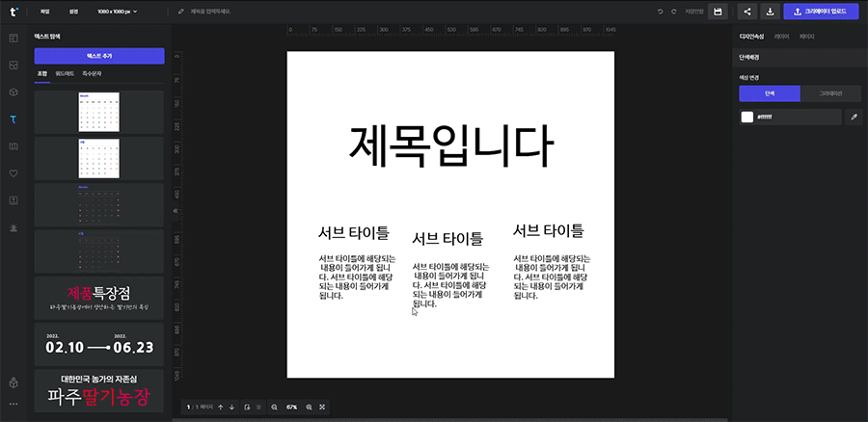Click the white background color swatch
The image size is (868, 422).
pos(746,117)
